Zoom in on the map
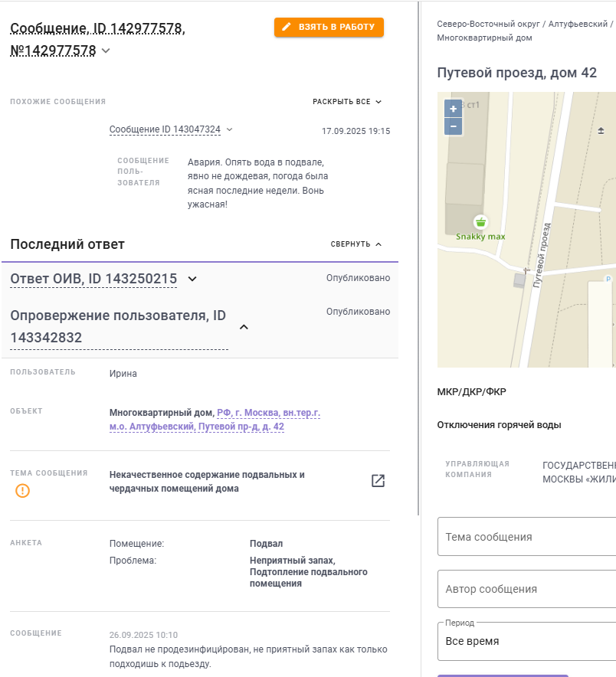616x677 pixels. [453, 109]
